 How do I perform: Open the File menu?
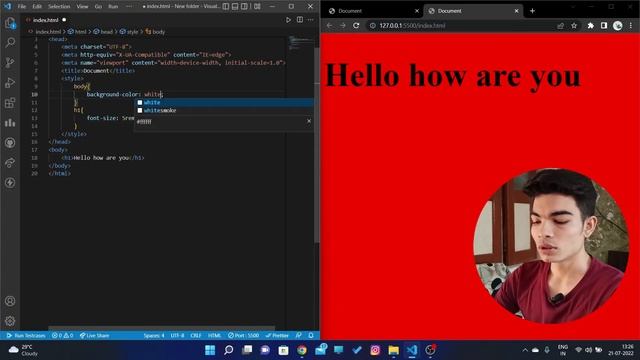click(x=22, y=7)
